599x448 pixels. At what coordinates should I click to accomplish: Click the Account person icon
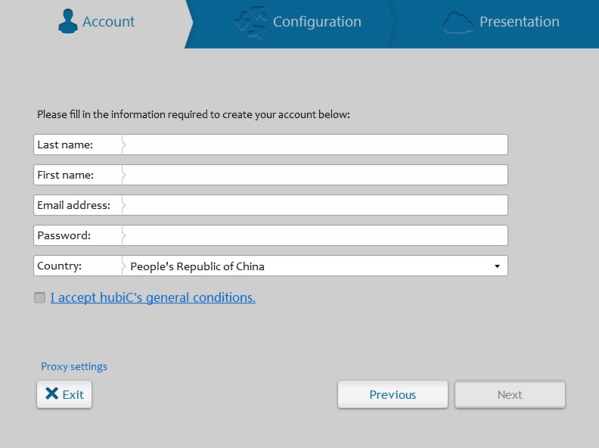68,21
